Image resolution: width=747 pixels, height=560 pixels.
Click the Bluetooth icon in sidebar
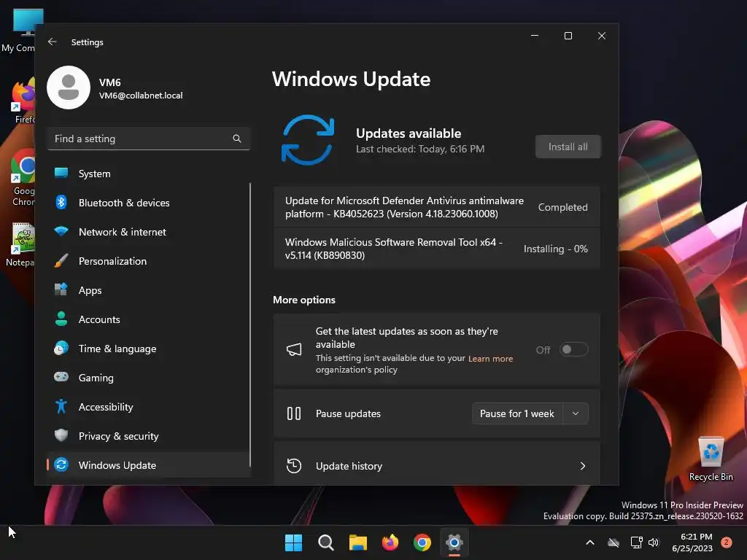click(61, 203)
